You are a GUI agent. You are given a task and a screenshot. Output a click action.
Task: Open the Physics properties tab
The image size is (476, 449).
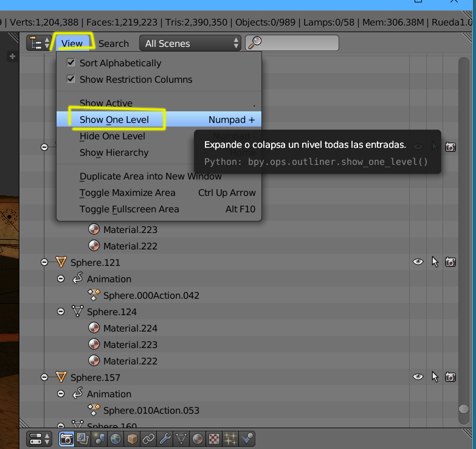[247, 439]
